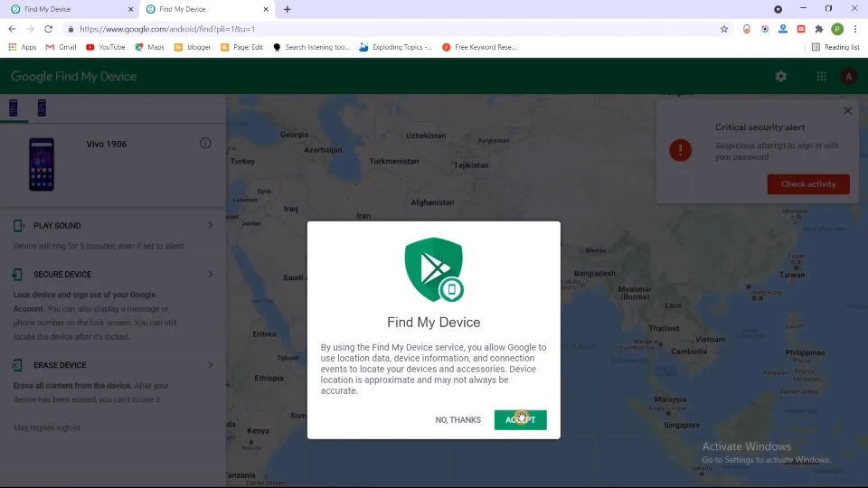Close the first Find My Device browser tab
This screenshot has width=868, height=488.
pos(130,9)
